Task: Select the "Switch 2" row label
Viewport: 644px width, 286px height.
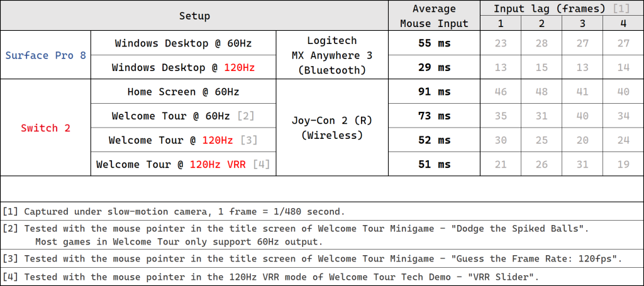Action: (x=45, y=128)
